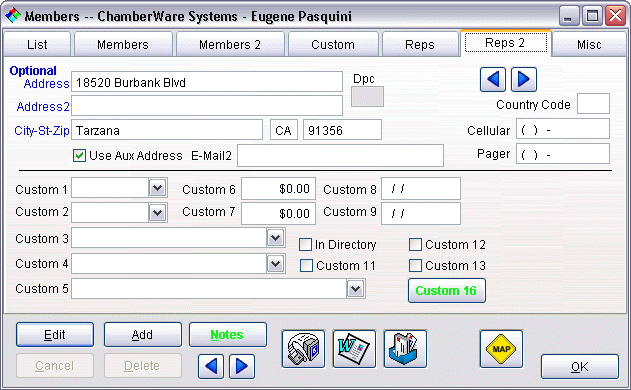Open the Misc tab
The height and width of the screenshot is (390, 631).
[589, 44]
